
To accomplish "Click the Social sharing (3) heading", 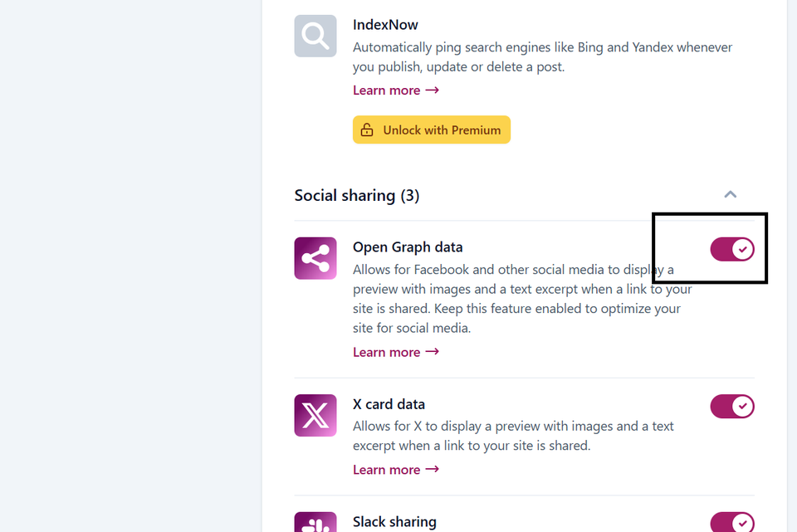I will 357,196.
